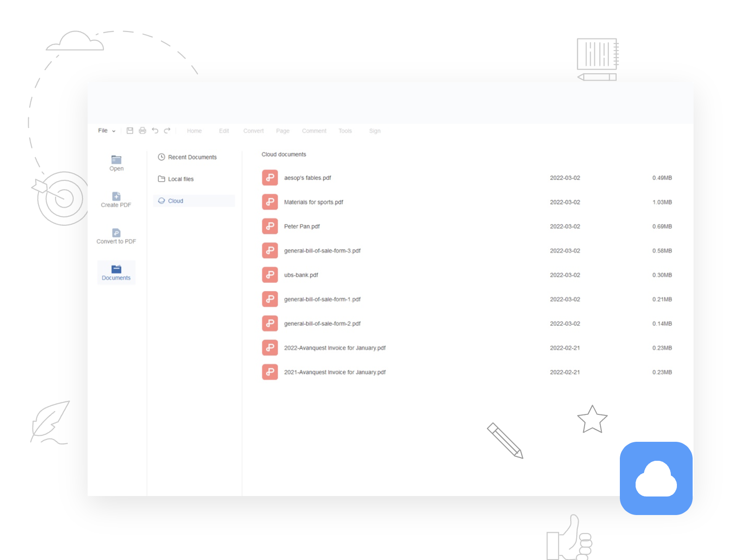Image resolution: width=739 pixels, height=560 pixels.
Task: Click PDF icon for general-bill-of-sale-form-1.pdf
Action: coord(270,299)
